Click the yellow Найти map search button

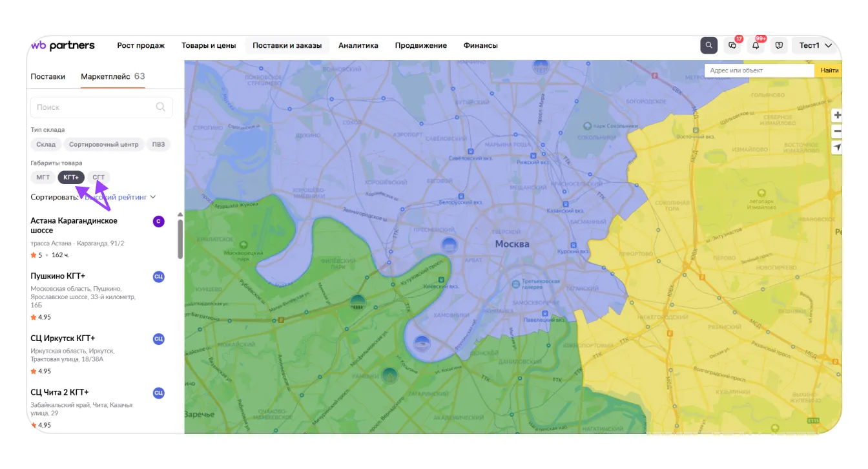coord(829,70)
